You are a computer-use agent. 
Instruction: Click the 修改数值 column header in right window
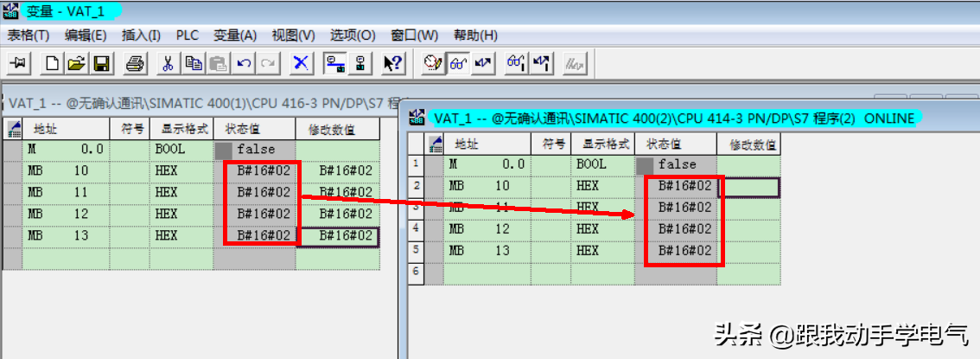click(748, 144)
